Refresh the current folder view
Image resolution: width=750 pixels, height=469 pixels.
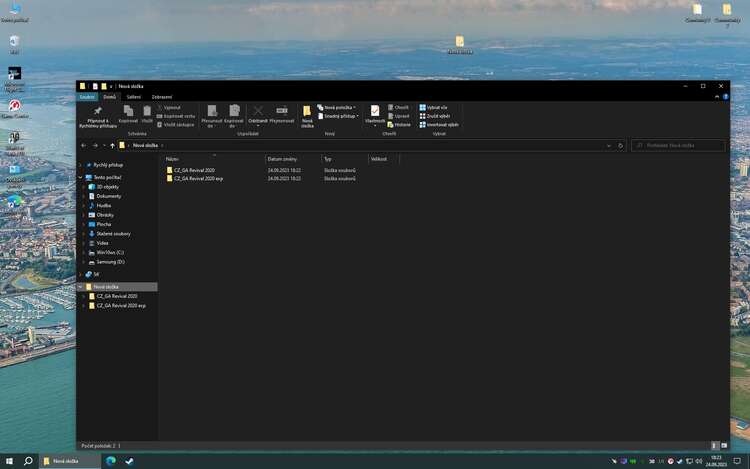[x=620, y=145]
